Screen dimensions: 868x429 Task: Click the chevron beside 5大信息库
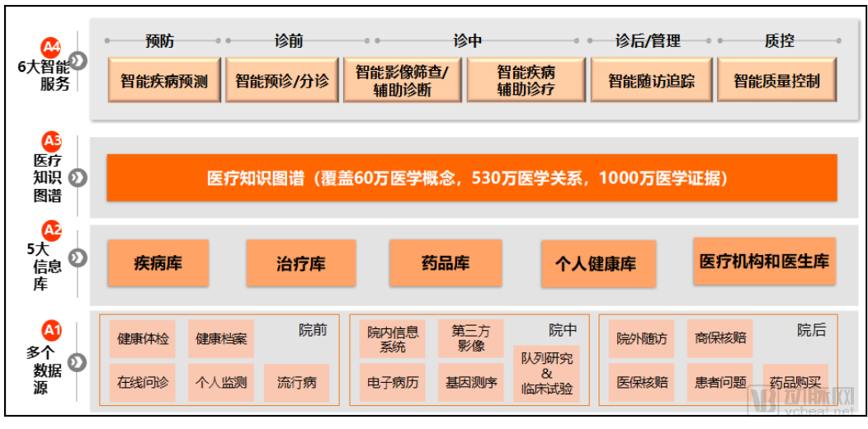[x=78, y=257]
